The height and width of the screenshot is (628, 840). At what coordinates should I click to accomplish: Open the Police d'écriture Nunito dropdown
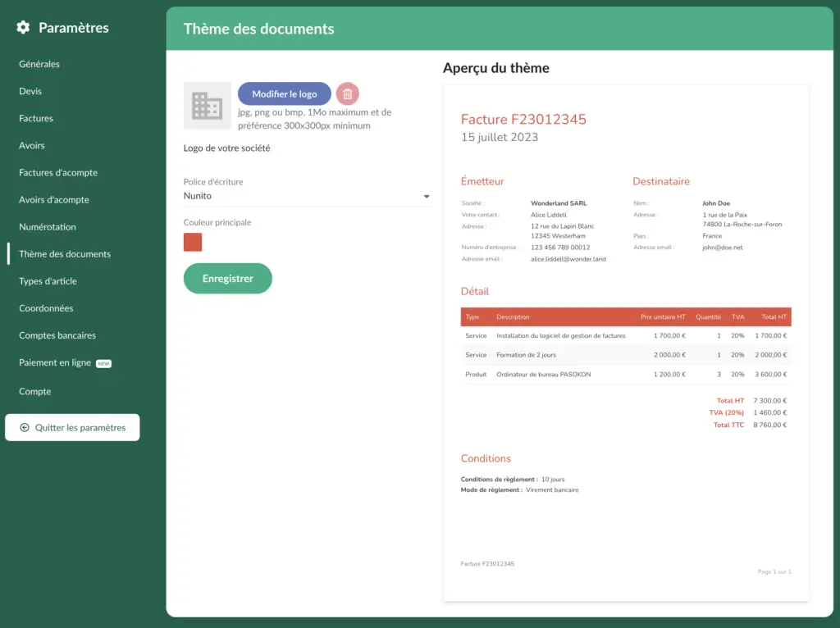[307, 196]
